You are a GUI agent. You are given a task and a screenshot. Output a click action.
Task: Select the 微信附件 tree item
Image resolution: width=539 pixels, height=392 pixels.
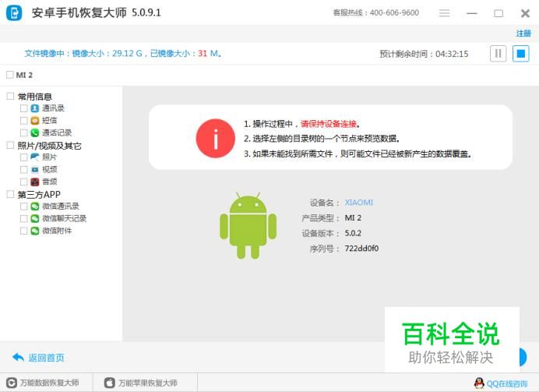pyautogui.click(x=57, y=231)
